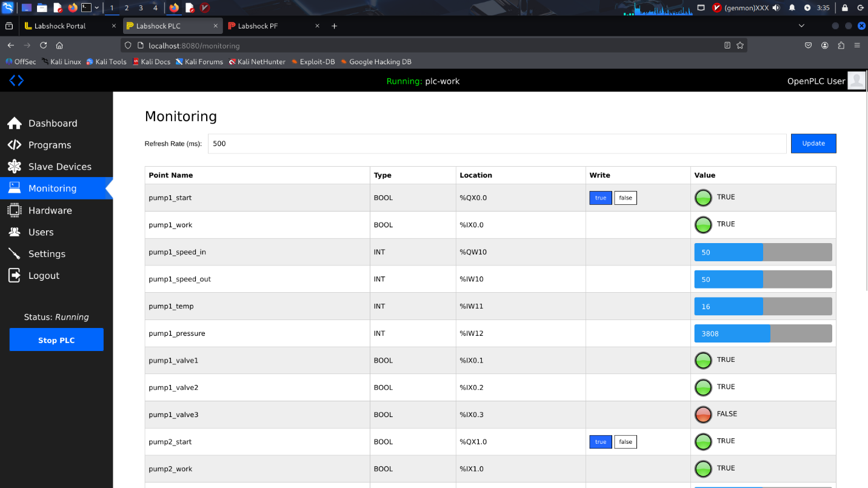
Task: Set pump1_start to true
Action: (x=600, y=198)
